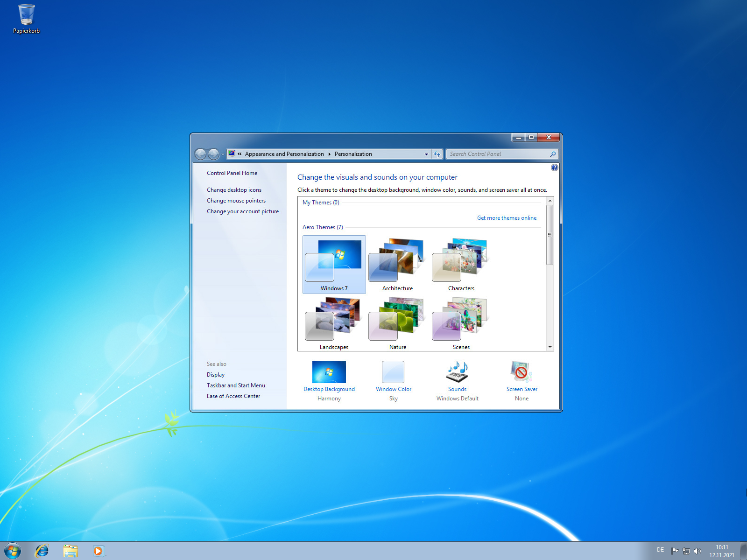The height and width of the screenshot is (560, 747).
Task: Launch Internet Explorer from taskbar
Action: [42, 551]
